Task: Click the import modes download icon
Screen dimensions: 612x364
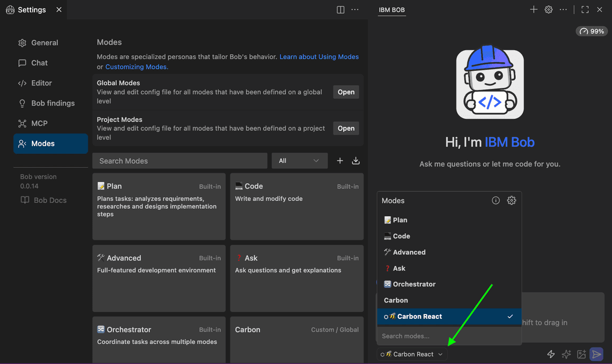Action: click(x=355, y=160)
